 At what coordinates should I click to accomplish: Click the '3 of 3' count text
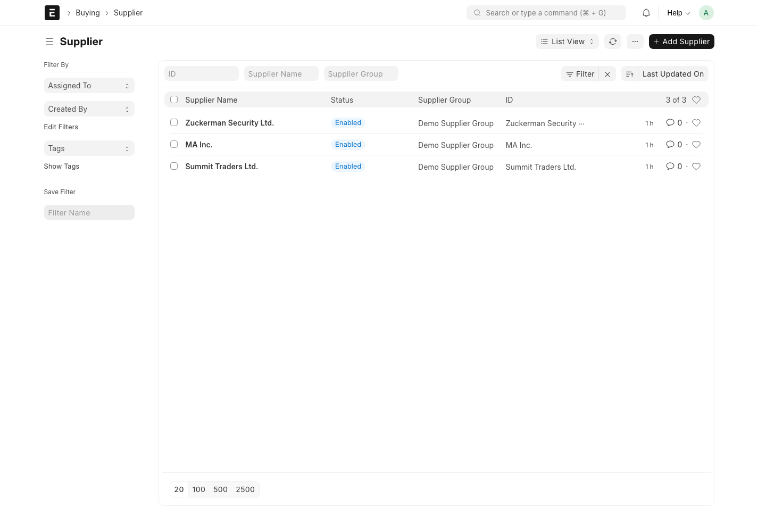676,100
